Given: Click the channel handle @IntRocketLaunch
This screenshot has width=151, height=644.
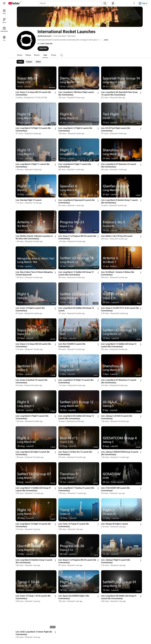Looking at the screenshot, I should (44, 36).
